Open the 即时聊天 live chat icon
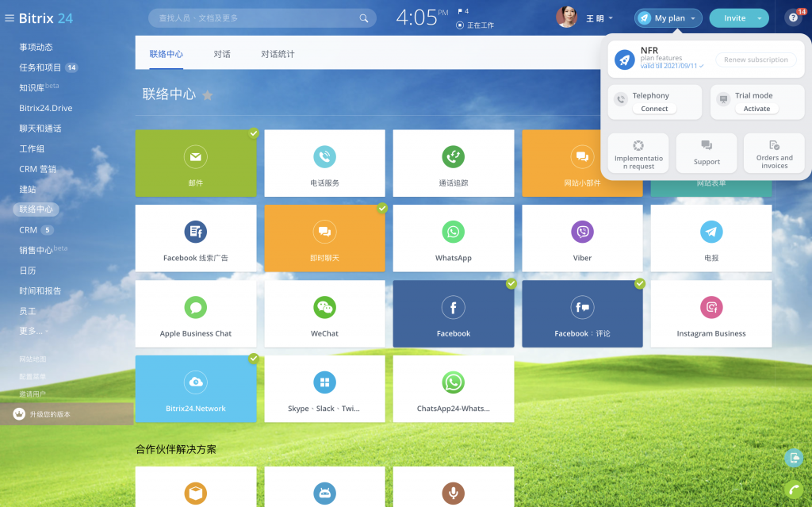 (324, 232)
